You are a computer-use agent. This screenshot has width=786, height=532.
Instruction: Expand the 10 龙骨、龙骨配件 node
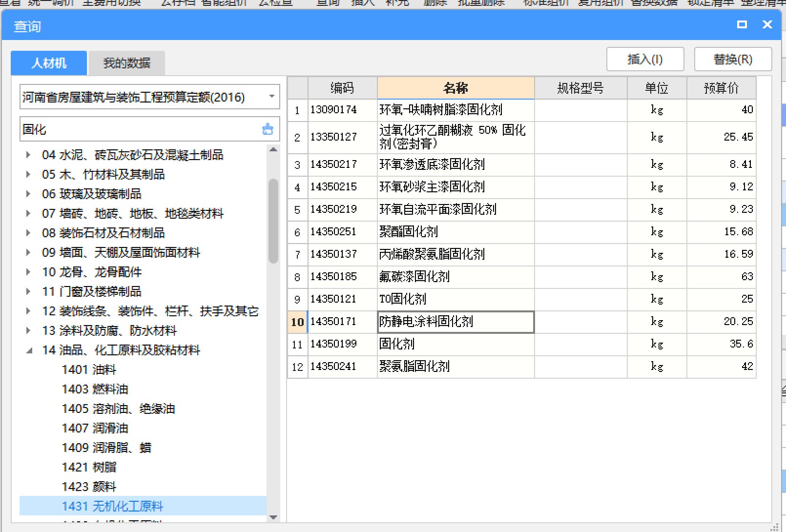click(x=28, y=272)
